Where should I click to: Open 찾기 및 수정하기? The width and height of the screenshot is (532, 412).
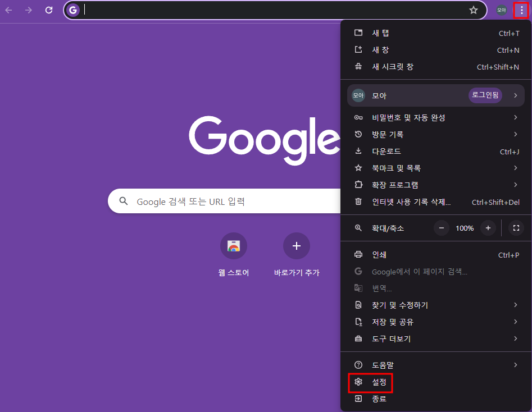[x=436, y=305]
